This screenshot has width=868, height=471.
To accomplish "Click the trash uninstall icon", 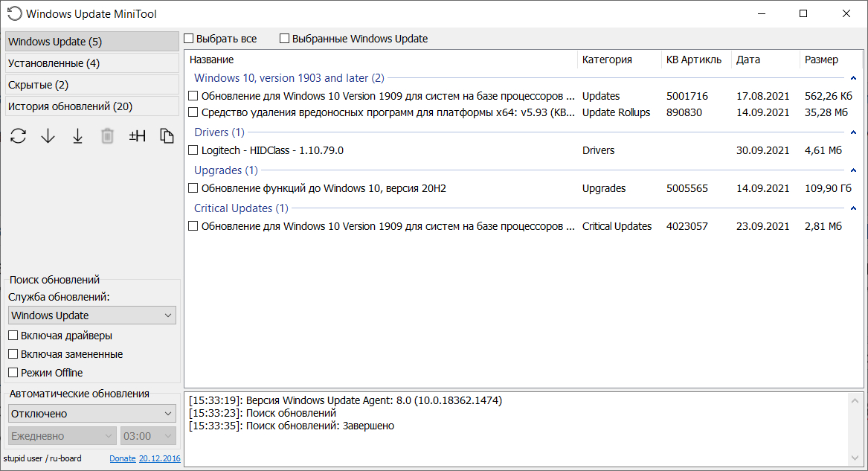I will point(108,136).
